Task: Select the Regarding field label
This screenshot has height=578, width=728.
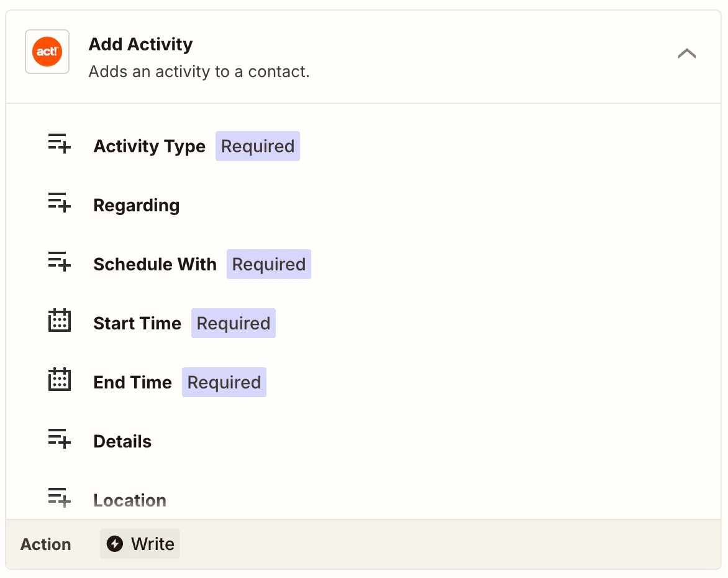Action: [136, 206]
